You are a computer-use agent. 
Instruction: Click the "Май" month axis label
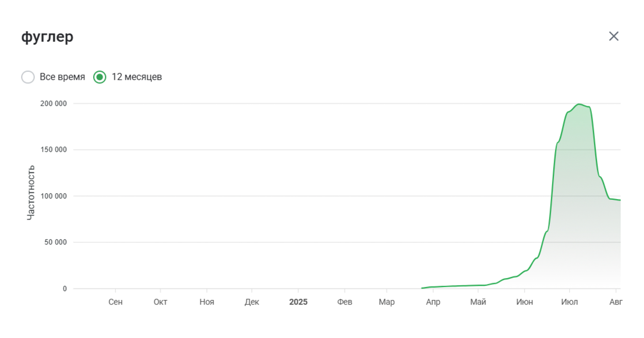478,302
